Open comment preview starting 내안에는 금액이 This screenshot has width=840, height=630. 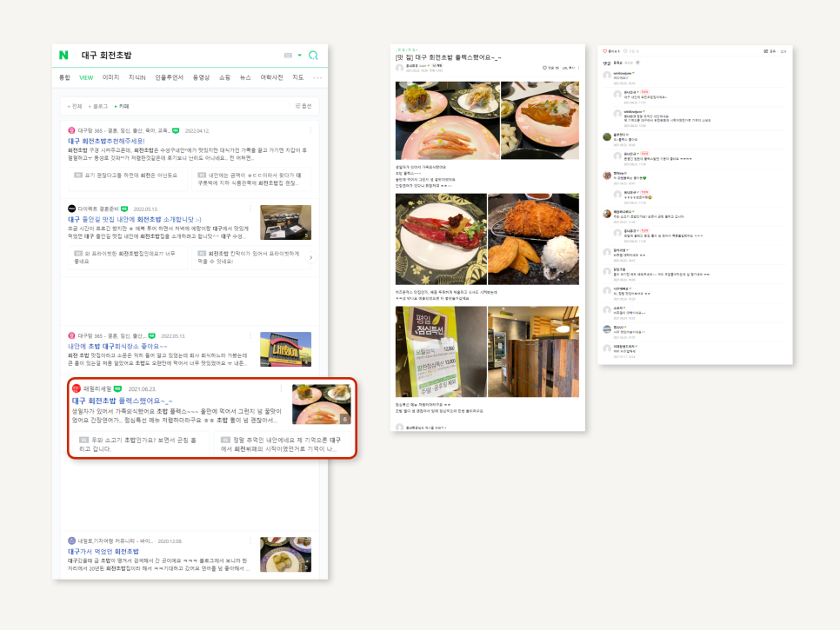[250, 179]
